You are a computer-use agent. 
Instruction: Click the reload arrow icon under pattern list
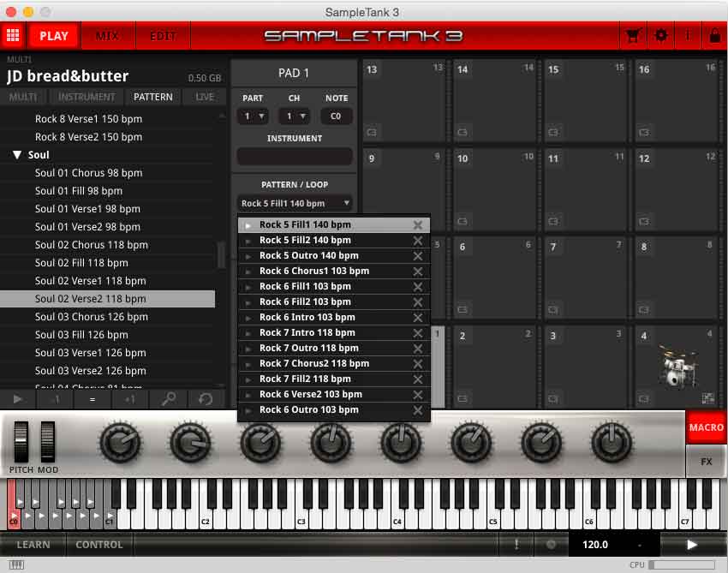coord(205,399)
